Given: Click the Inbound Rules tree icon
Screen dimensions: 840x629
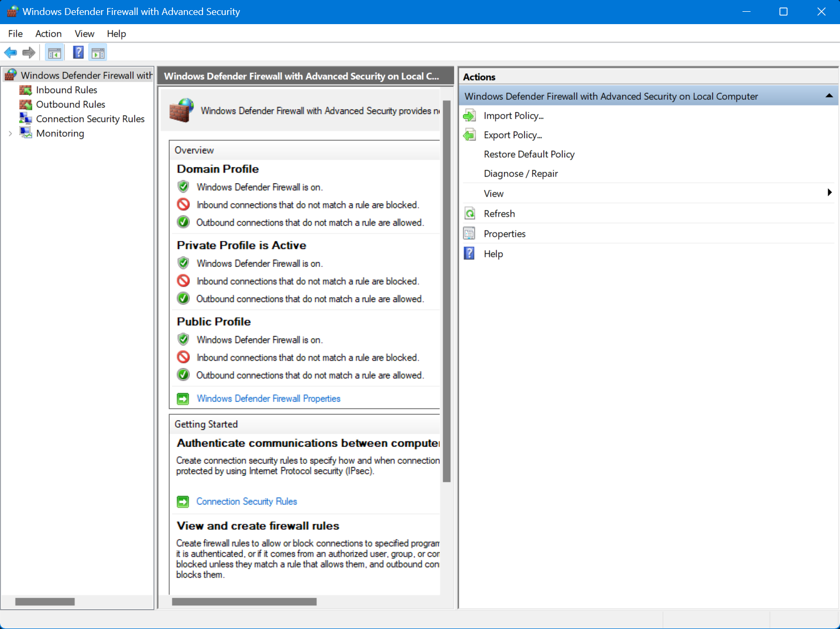Looking at the screenshot, I should click(x=26, y=90).
